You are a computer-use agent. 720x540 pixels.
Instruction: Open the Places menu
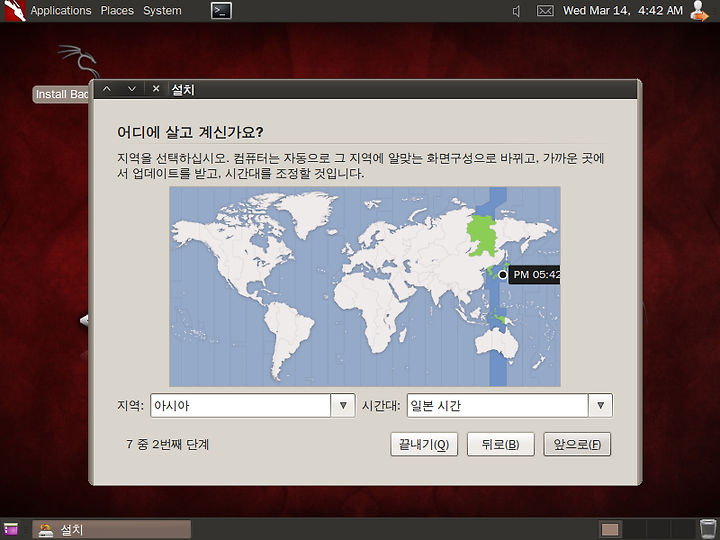click(117, 11)
